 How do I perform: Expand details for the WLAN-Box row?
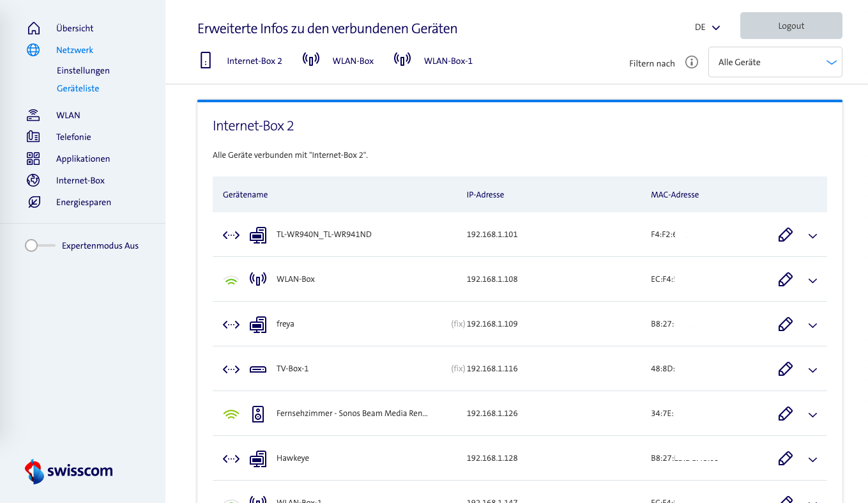coord(812,281)
